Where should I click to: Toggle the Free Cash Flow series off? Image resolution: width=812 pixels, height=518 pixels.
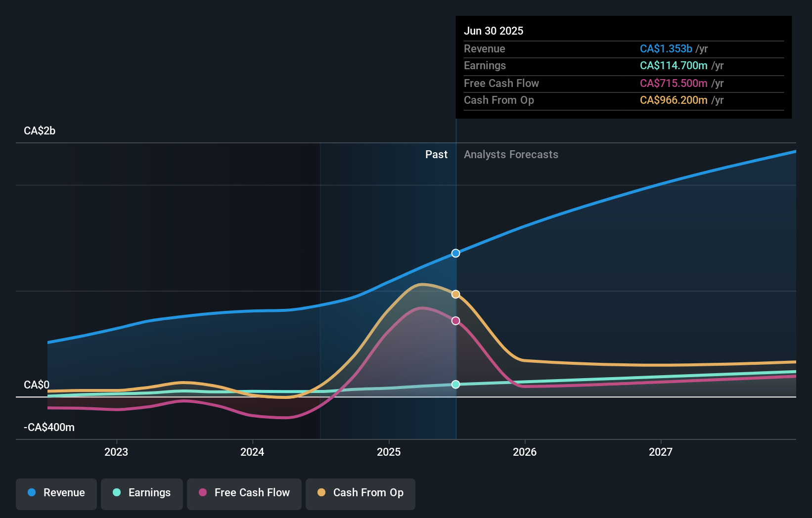point(244,493)
